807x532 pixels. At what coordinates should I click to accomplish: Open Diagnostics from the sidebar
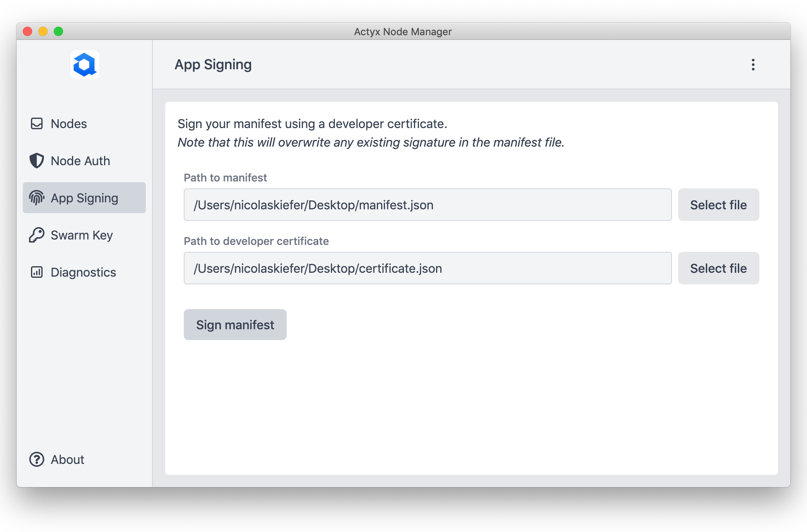pos(83,272)
